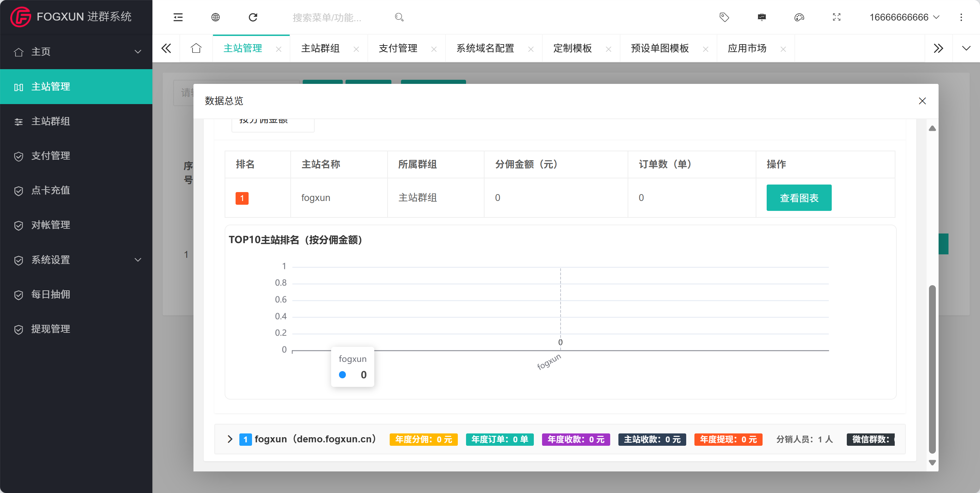Image resolution: width=980 pixels, height=493 pixels.
Task: Toggle sidebar collapse menu icon
Action: coord(178,17)
